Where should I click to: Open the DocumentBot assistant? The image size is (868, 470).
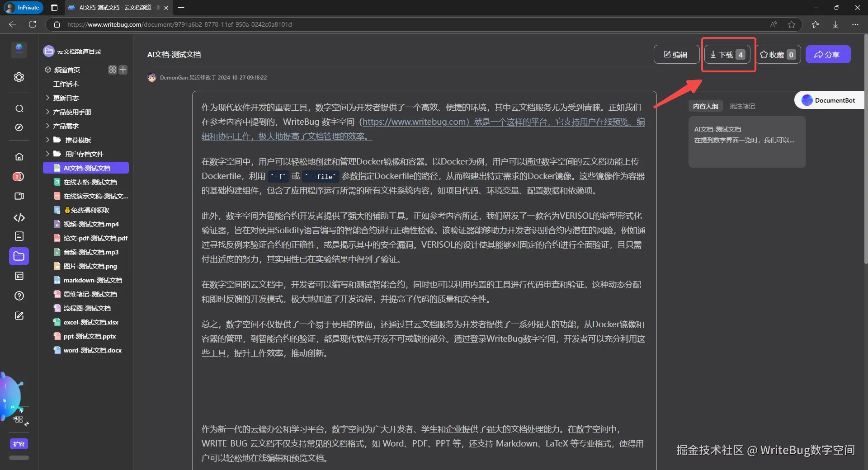829,100
